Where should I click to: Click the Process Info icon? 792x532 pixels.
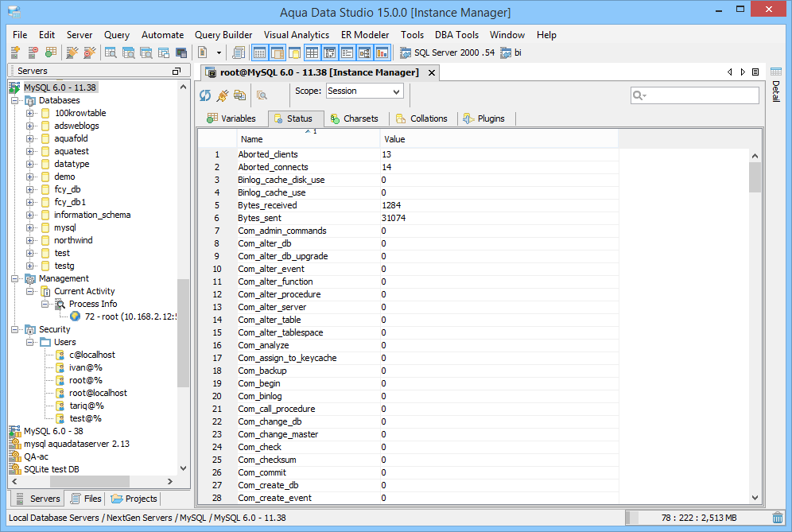click(x=60, y=304)
